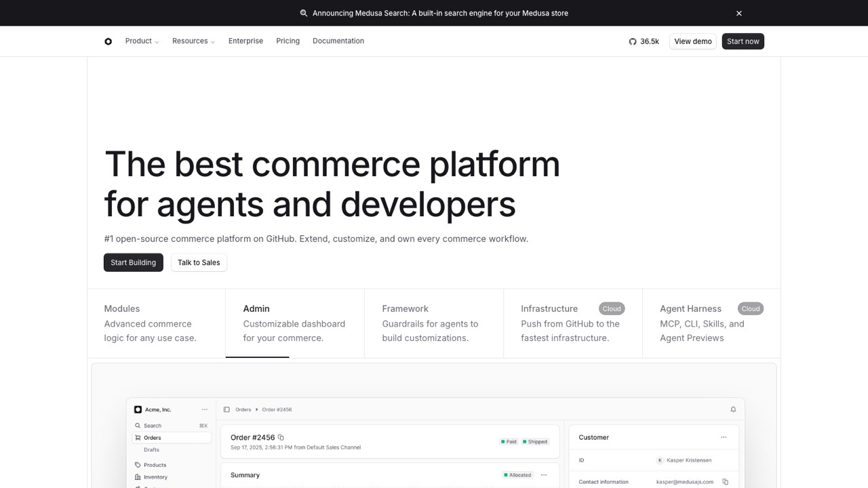Click the Talk to Sales button
Image resolution: width=868 pixels, height=488 pixels.
(x=199, y=262)
